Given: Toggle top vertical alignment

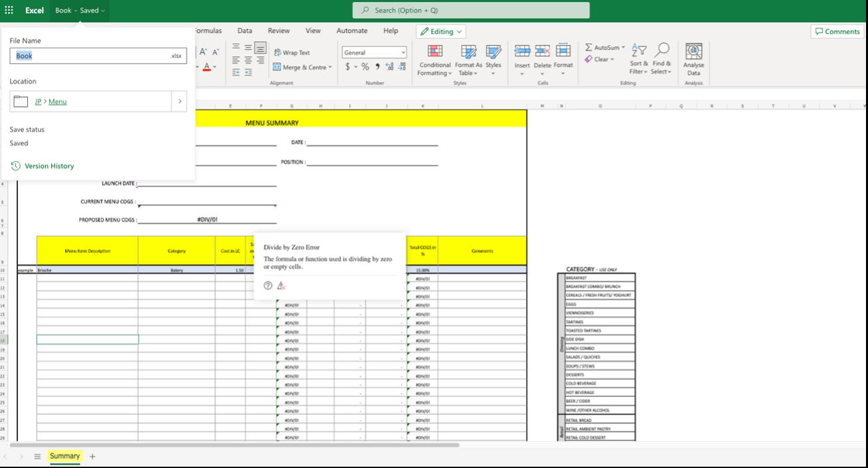Looking at the screenshot, I should (236, 47).
